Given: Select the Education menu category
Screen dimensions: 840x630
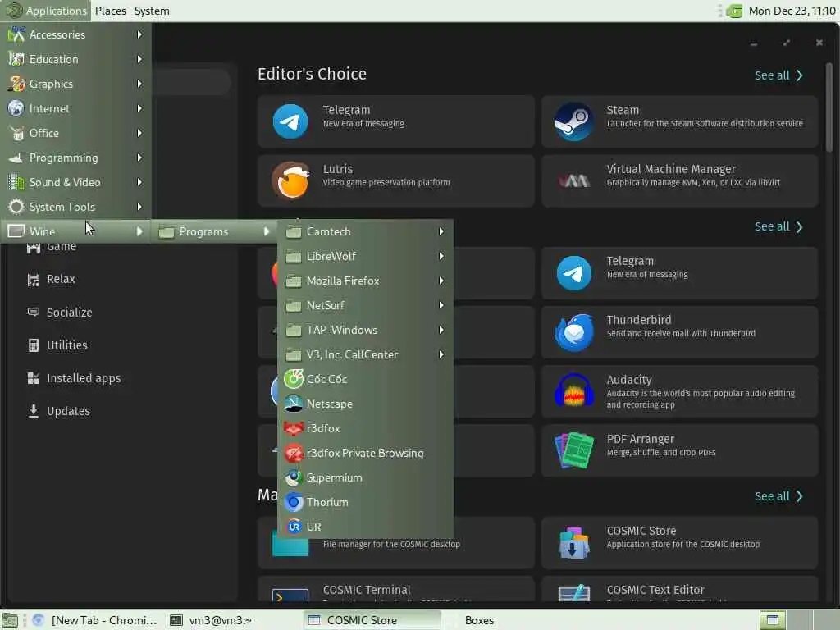Looking at the screenshot, I should 76,59.
